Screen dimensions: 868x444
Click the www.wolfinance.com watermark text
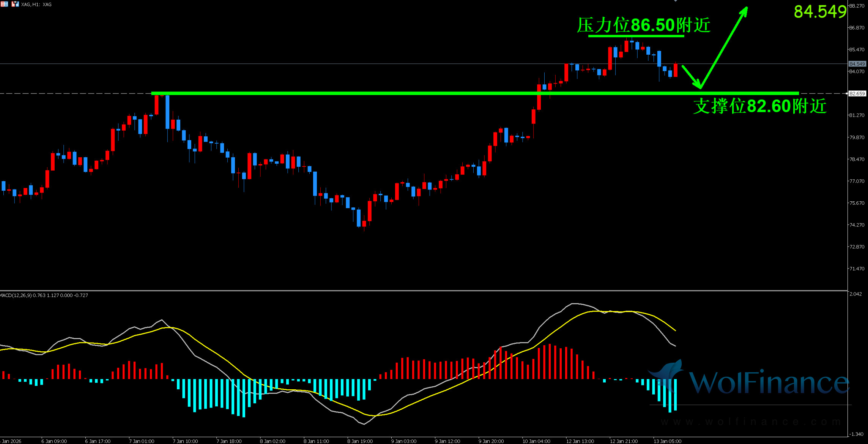pyautogui.click(x=750, y=422)
